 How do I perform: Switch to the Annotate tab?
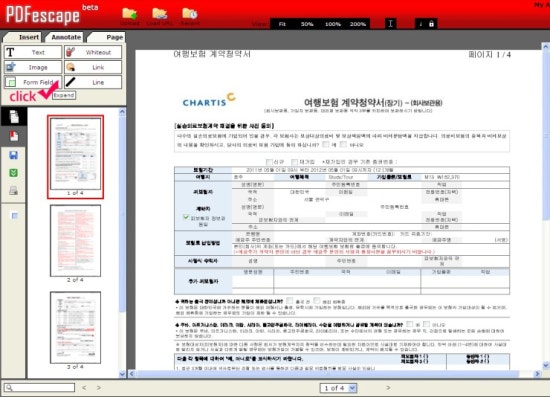65,37
